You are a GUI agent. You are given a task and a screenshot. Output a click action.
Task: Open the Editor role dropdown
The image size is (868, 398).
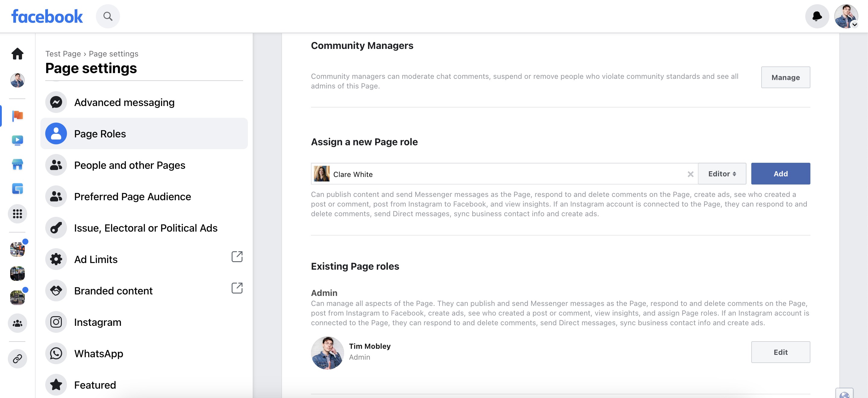[722, 174]
